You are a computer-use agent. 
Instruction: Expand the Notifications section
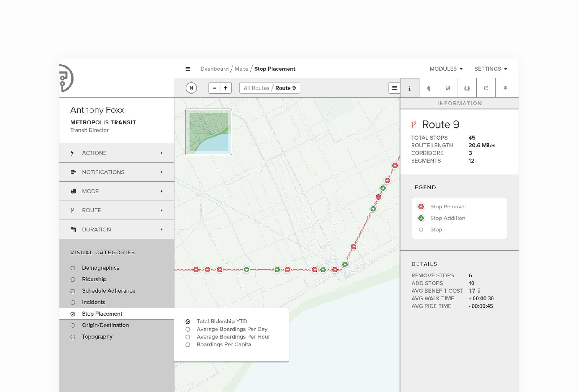[117, 172]
